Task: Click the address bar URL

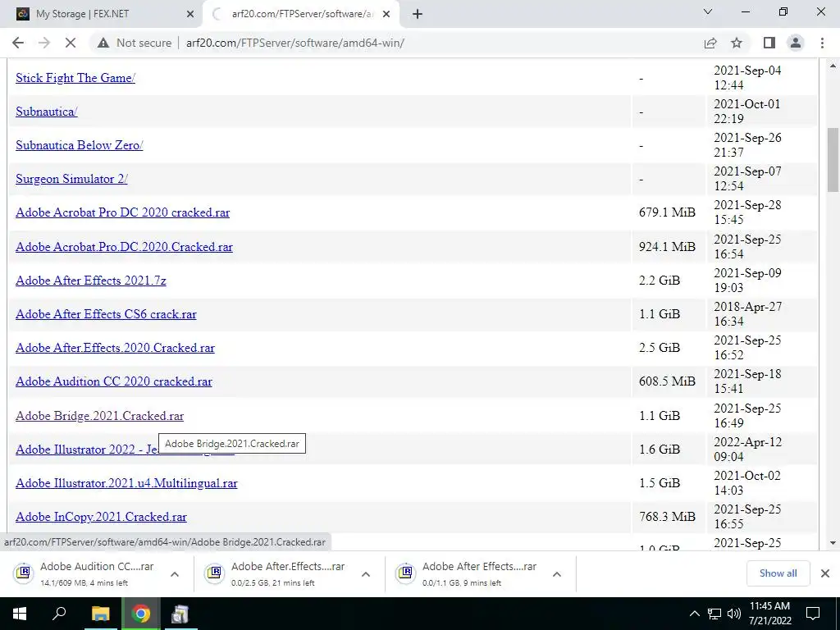Action: tap(295, 43)
